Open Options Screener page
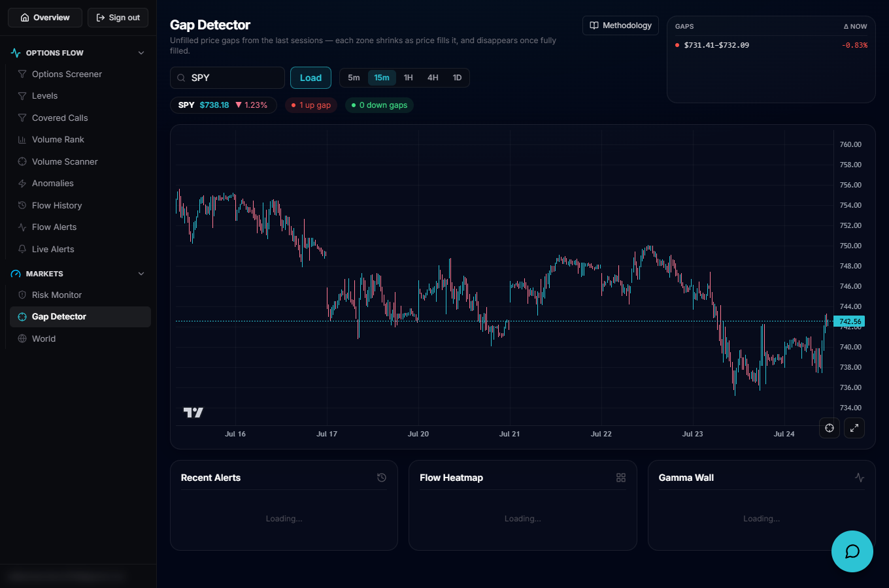This screenshot has height=588, width=889. 80,74
